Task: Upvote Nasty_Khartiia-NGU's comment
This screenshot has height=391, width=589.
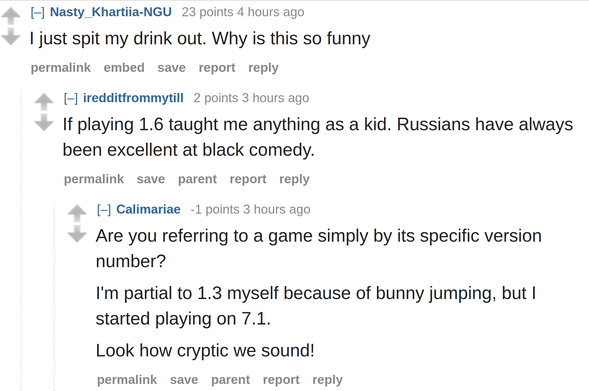Action: tap(11, 16)
